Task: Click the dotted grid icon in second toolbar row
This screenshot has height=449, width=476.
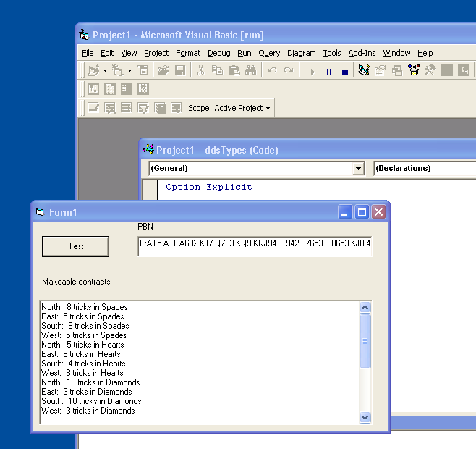Action: pyautogui.click(x=109, y=89)
